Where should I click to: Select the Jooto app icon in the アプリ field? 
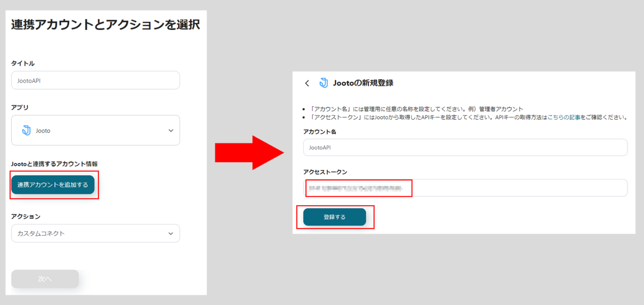26,130
